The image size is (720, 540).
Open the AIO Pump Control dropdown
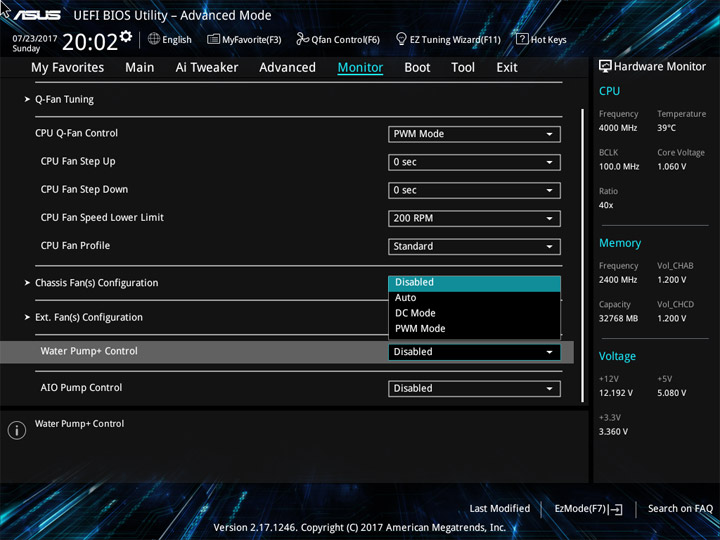[x=474, y=388]
